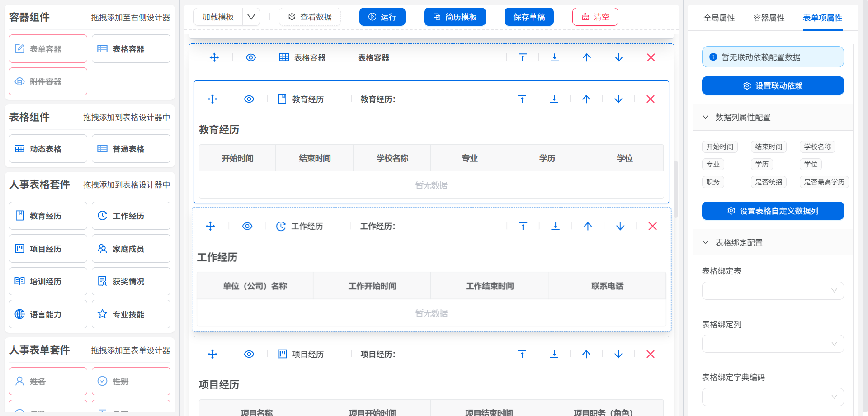Click the 保存草稿 button
The width and height of the screenshot is (868, 416).
coord(529,17)
